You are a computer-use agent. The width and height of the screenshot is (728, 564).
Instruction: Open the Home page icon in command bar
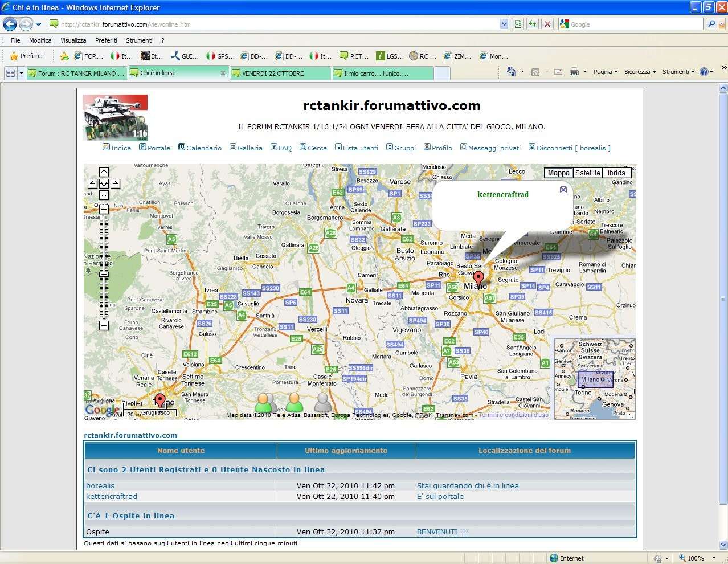(511, 72)
